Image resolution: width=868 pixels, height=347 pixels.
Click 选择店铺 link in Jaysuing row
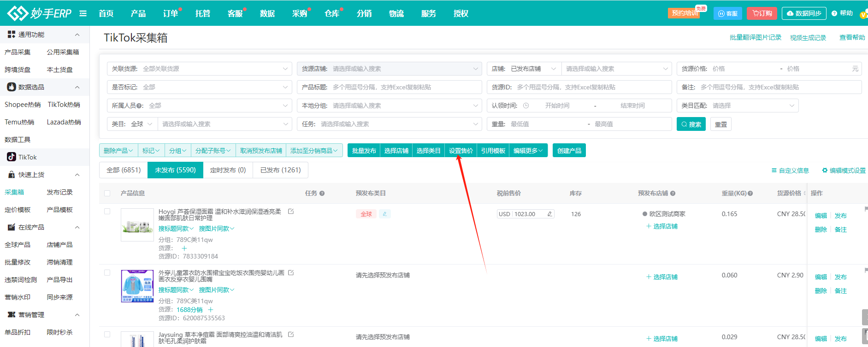coord(662,339)
